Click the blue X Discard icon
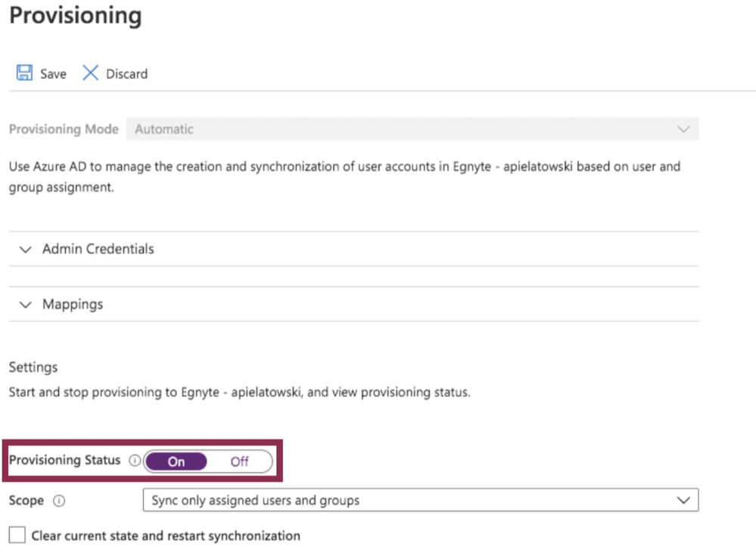Screen dimensions: 756x556 point(90,73)
